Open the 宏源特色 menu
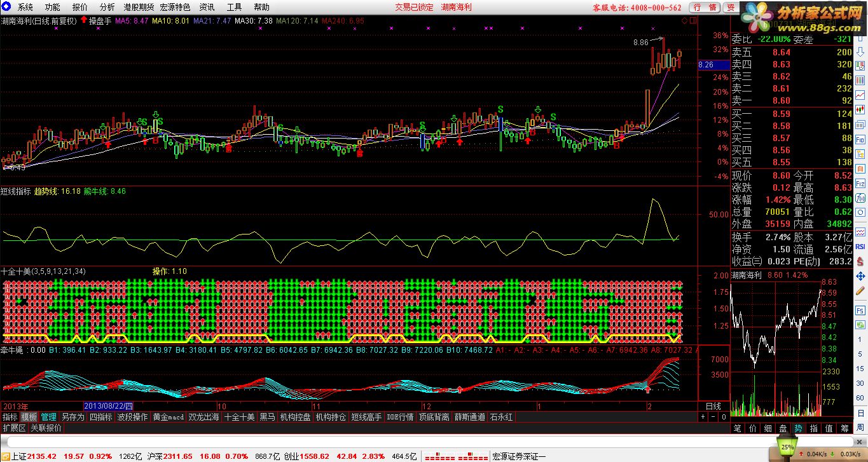 [x=175, y=7]
